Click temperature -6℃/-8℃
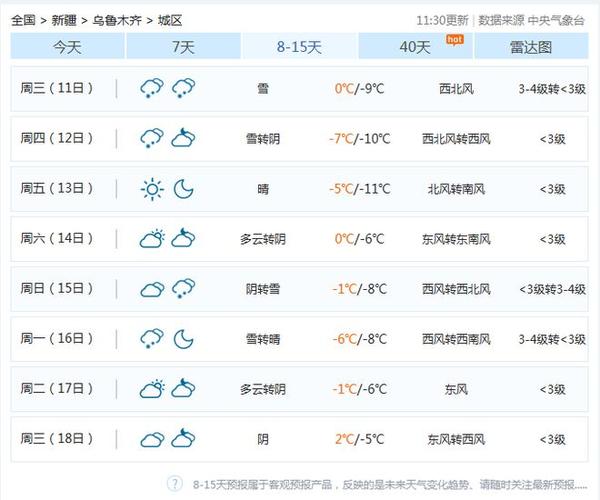 coord(359,339)
